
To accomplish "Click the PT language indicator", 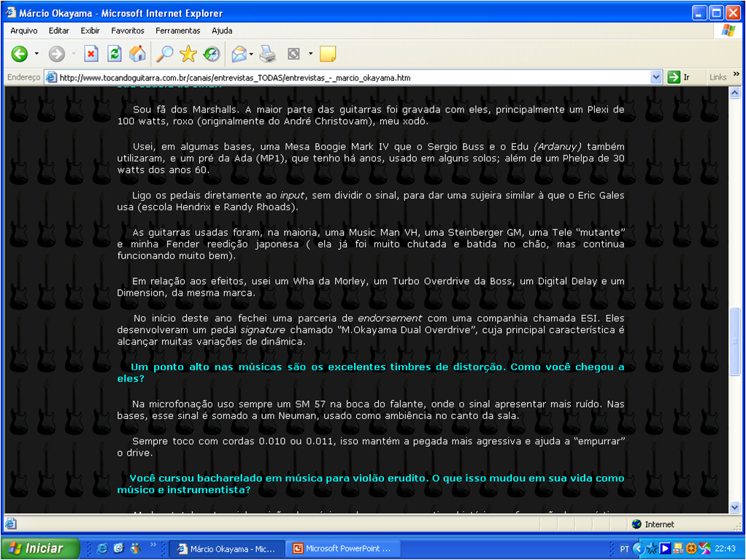I will pyautogui.click(x=624, y=549).
